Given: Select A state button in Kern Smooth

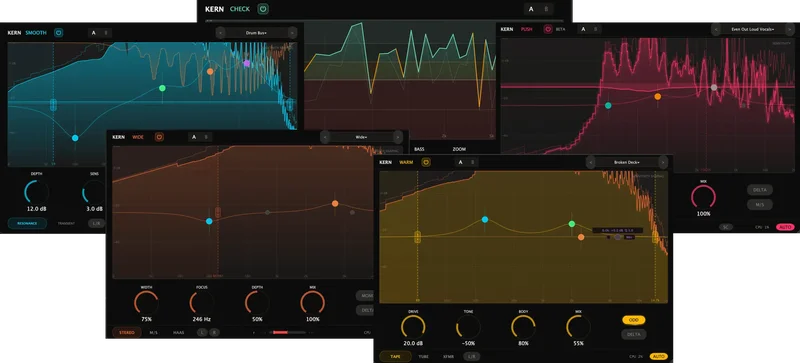Looking at the screenshot, I should tap(93, 33).
